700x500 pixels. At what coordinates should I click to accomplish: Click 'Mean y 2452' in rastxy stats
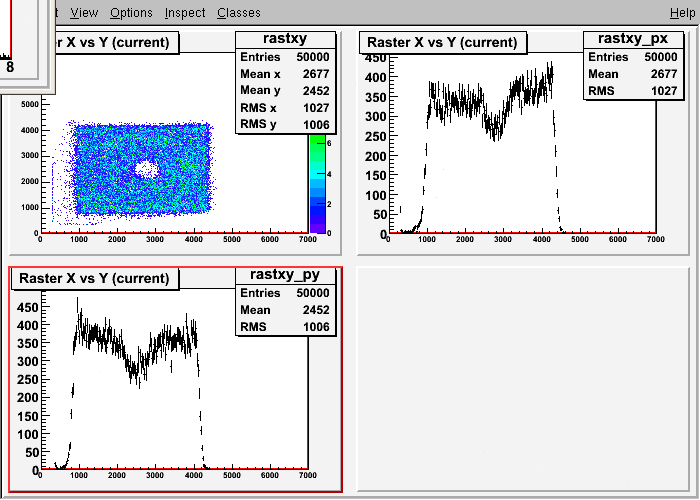[x=285, y=91]
